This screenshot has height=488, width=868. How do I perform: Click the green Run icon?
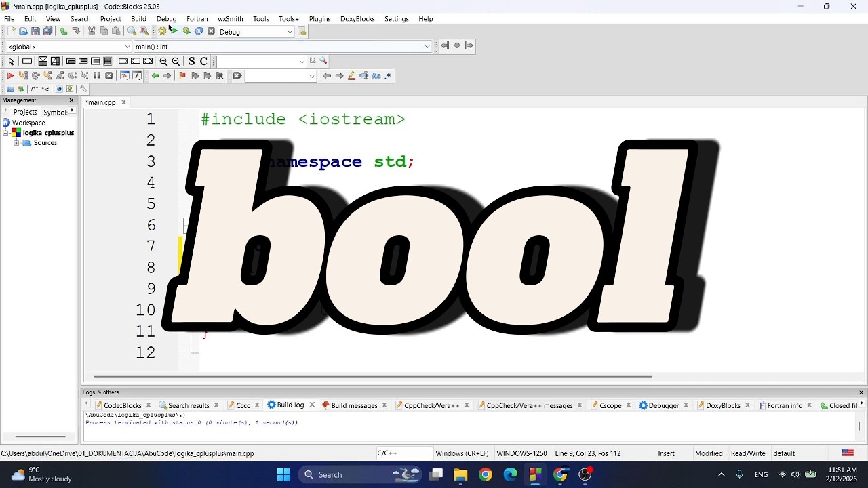[174, 31]
